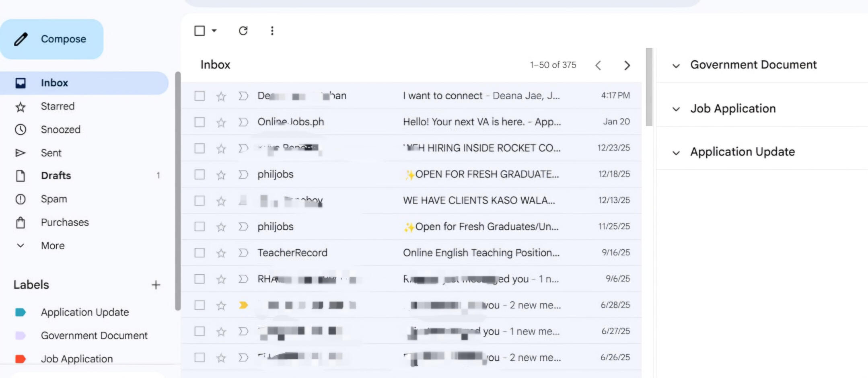
Task: Collapse the Application Update section chevron
Action: [676, 153]
